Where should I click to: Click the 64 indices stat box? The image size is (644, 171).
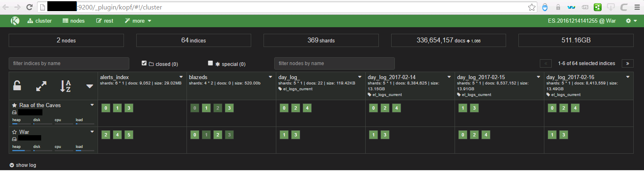click(194, 40)
